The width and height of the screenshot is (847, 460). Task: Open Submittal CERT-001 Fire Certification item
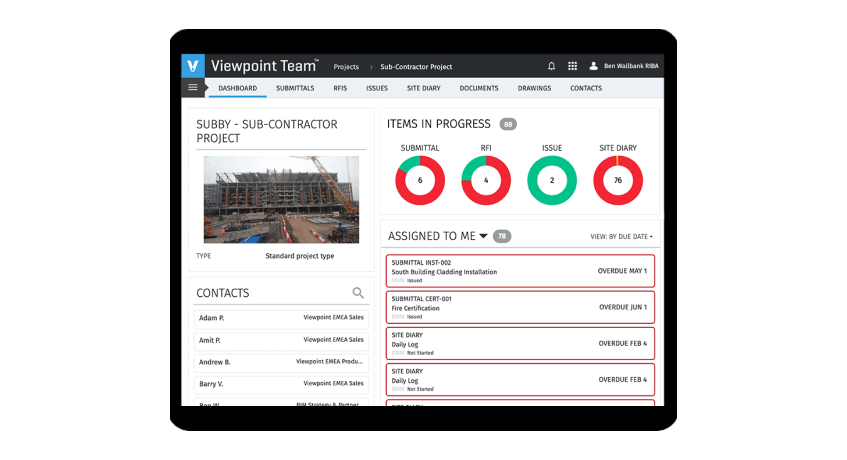pyautogui.click(x=520, y=307)
